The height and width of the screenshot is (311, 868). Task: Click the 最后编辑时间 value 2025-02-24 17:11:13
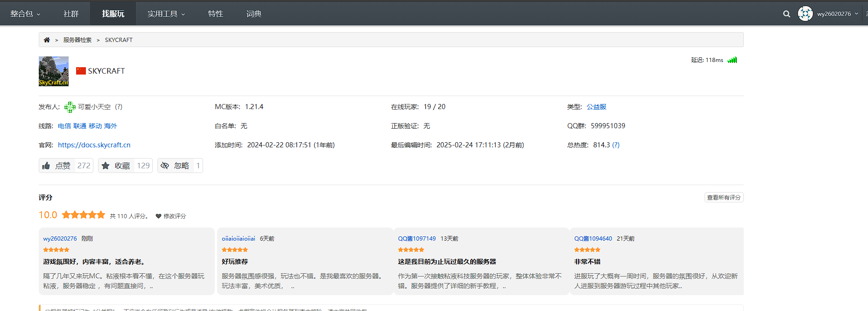click(469, 145)
